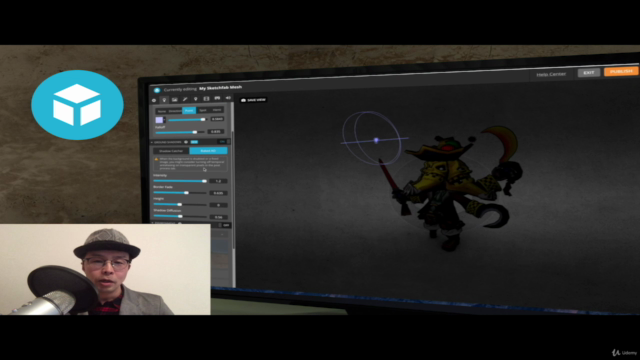
Task: Click the Intensity 1.2 value field
Action: pyautogui.click(x=218, y=181)
